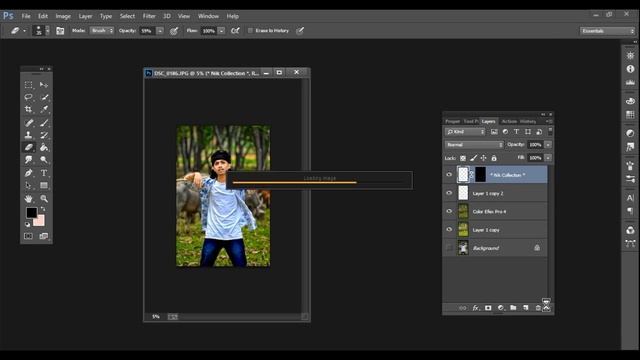Open the blend mode Normal dropdown

[474, 145]
